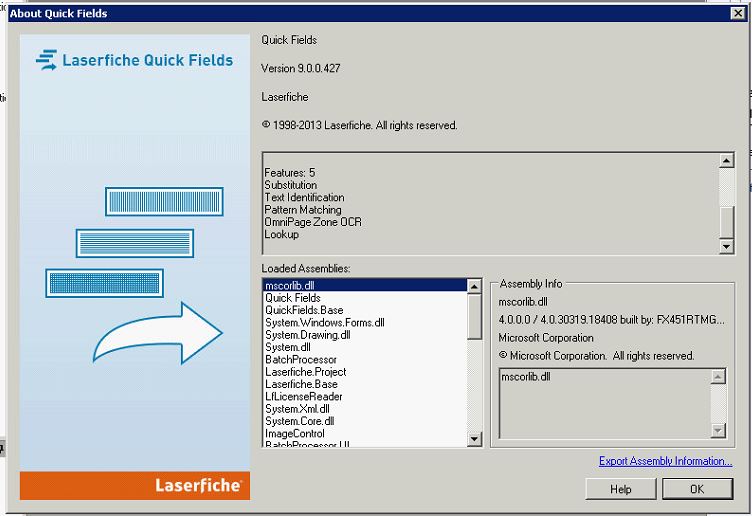The width and height of the screenshot is (752, 516).
Task: Select System.Drawing.dll in the list
Action: [364, 335]
